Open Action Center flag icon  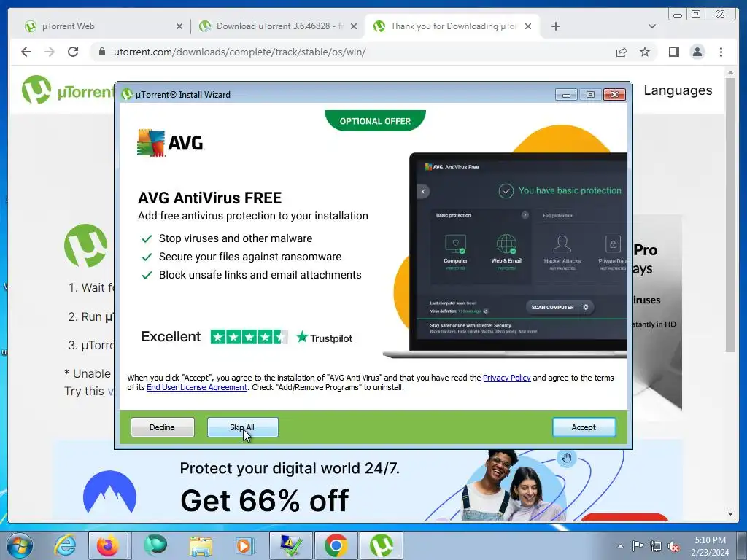click(638, 546)
